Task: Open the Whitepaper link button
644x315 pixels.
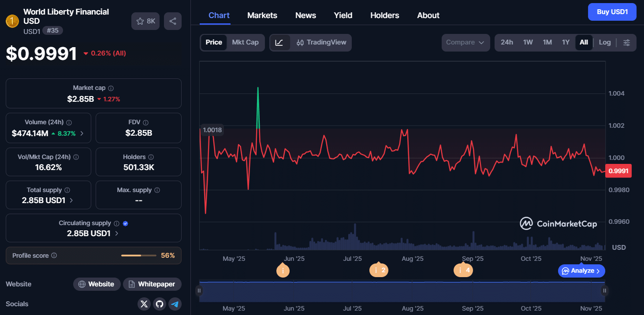Action: (x=152, y=284)
